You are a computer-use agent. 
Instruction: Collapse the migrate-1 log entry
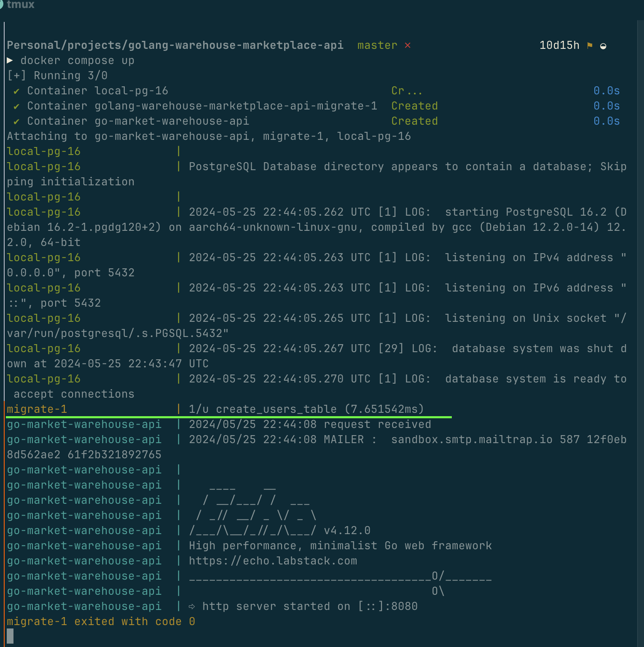click(x=37, y=409)
